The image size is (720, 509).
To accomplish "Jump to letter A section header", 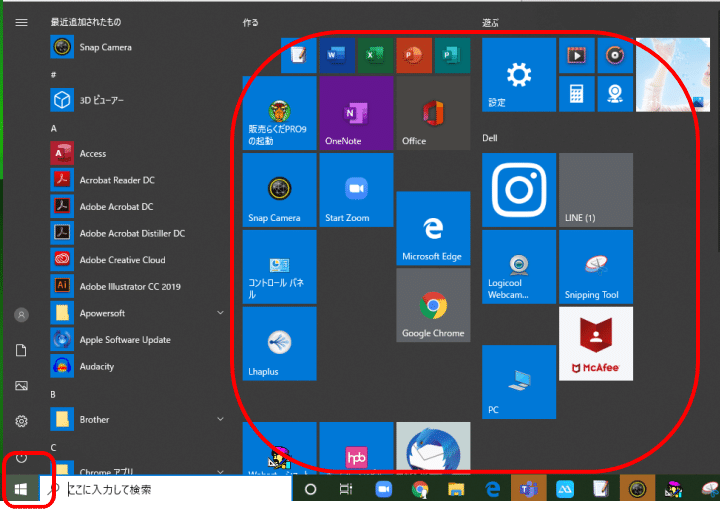I will tap(54, 129).
